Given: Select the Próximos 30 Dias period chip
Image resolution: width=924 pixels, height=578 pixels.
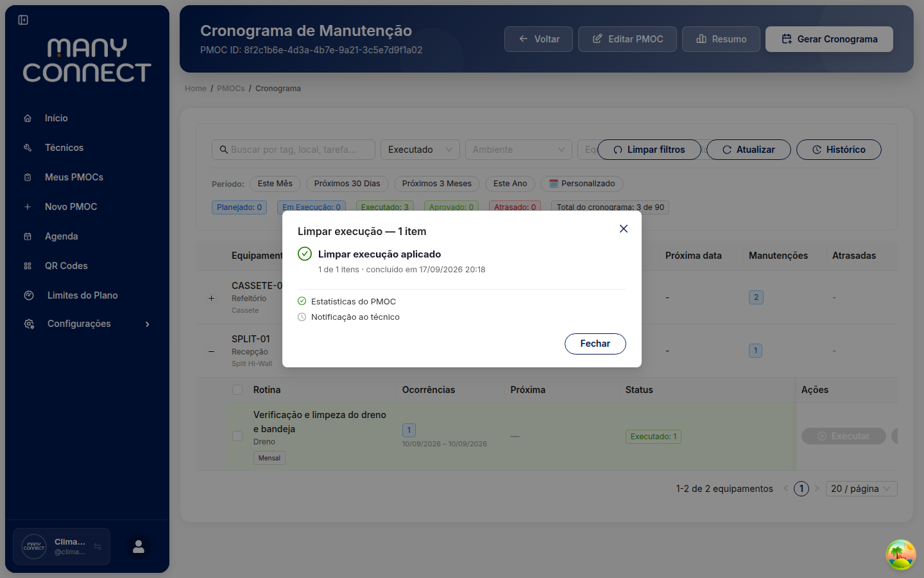Looking at the screenshot, I should (347, 184).
